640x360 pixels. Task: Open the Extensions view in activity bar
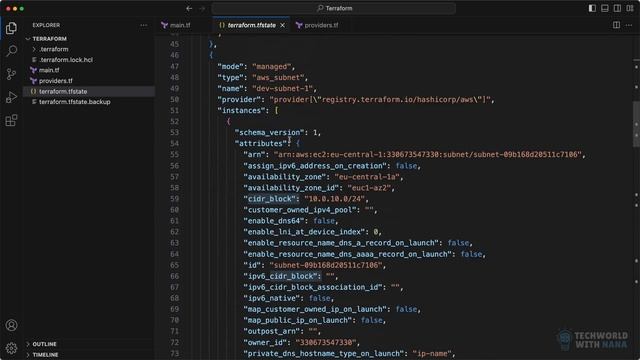click(11, 120)
